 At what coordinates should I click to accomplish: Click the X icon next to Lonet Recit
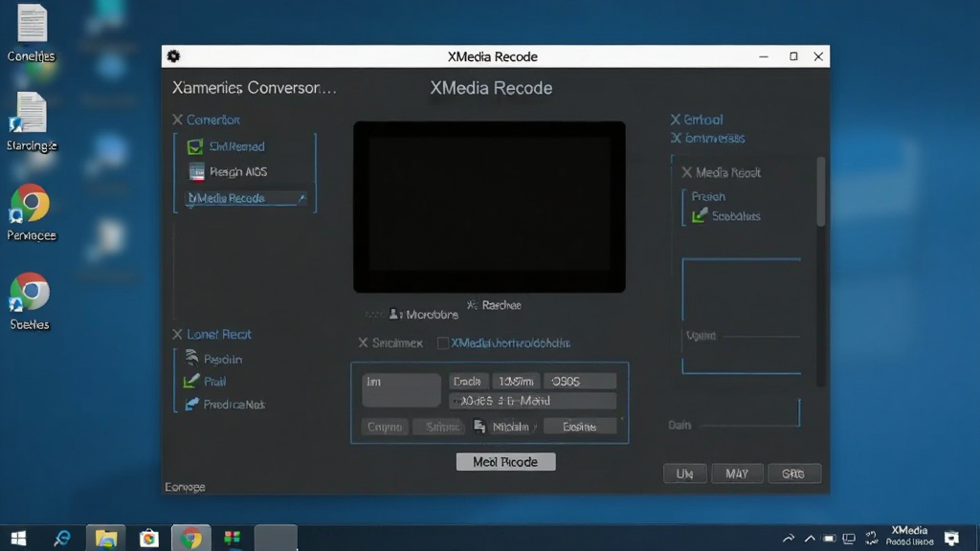(x=177, y=334)
